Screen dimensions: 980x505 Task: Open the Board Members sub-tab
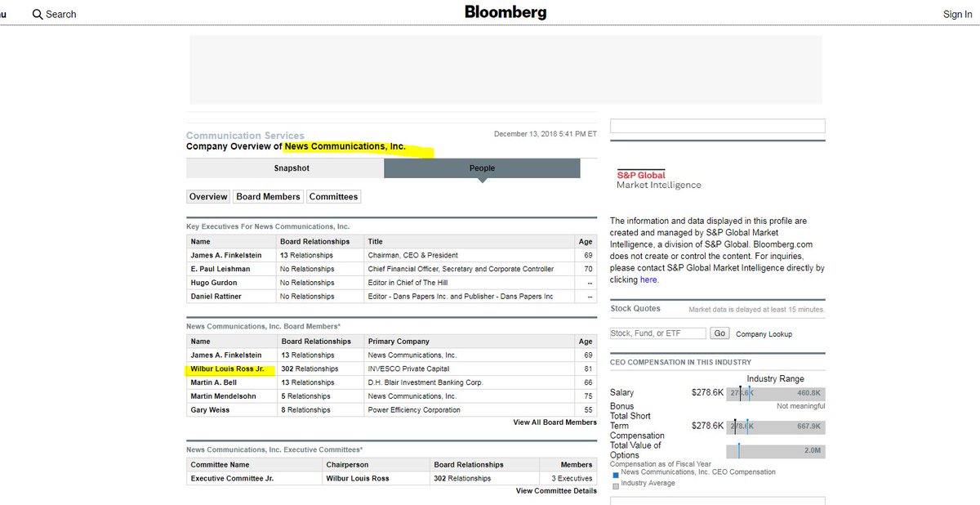coord(268,197)
